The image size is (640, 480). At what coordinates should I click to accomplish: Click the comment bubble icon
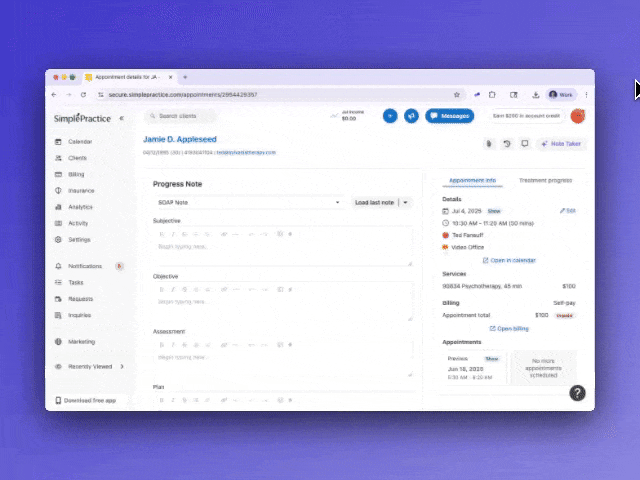click(525, 144)
